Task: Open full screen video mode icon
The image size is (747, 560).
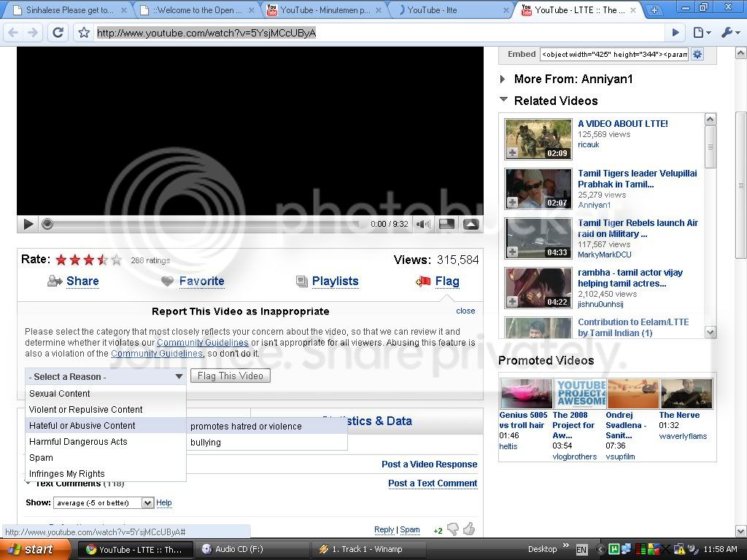Action: point(471,224)
